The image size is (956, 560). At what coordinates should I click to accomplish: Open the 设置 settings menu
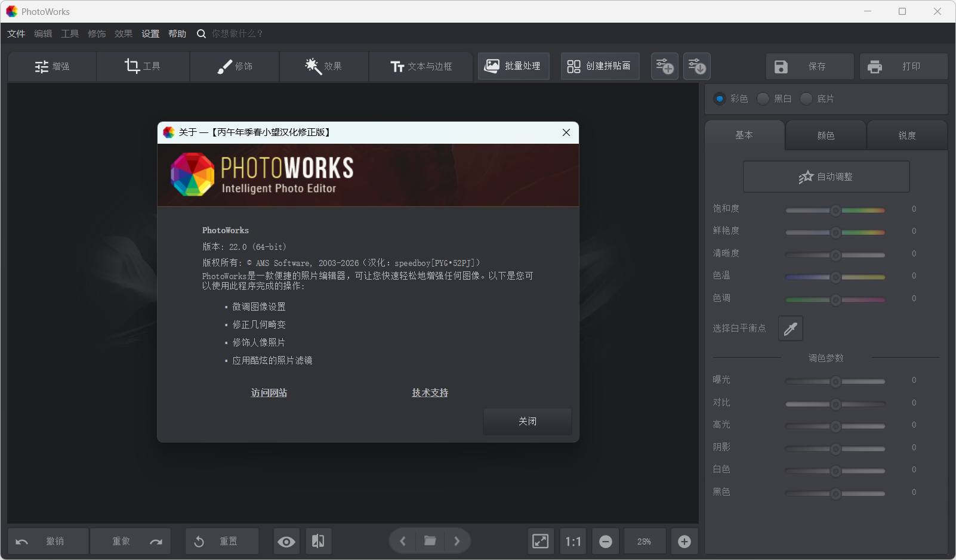tap(150, 34)
